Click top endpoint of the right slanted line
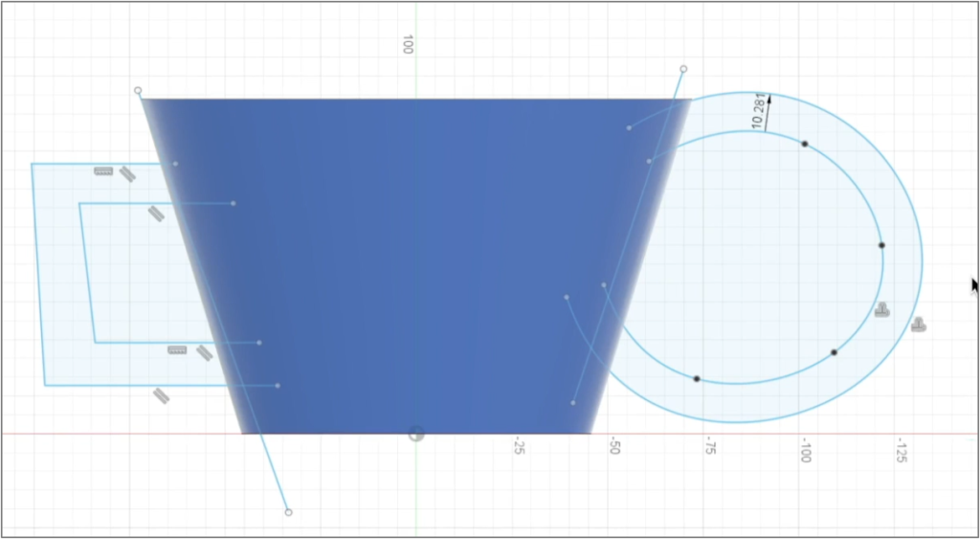This screenshot has width=980, height=539. [683, 69]
